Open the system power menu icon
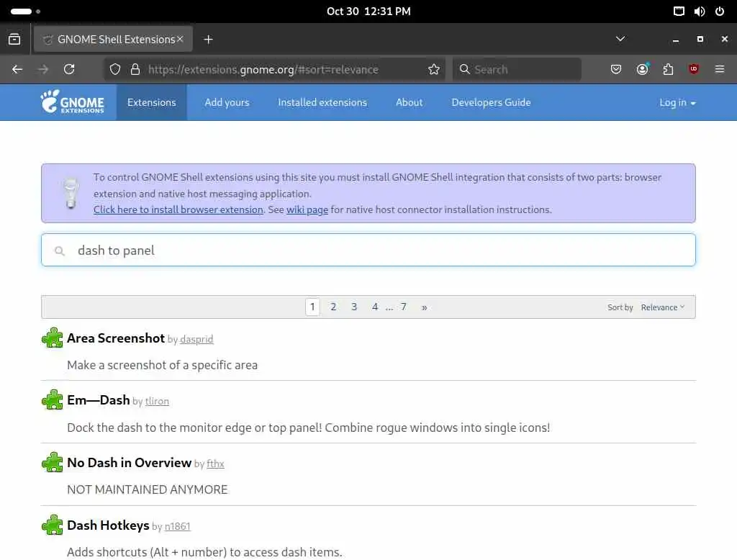737x560 pixels. (720, 12)
